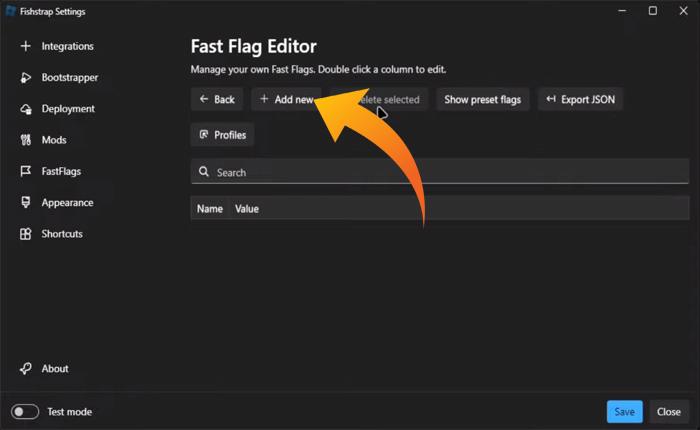
Task: Click the About icon in sidebar
Action: pyautogui.click(x=25, y=369)
